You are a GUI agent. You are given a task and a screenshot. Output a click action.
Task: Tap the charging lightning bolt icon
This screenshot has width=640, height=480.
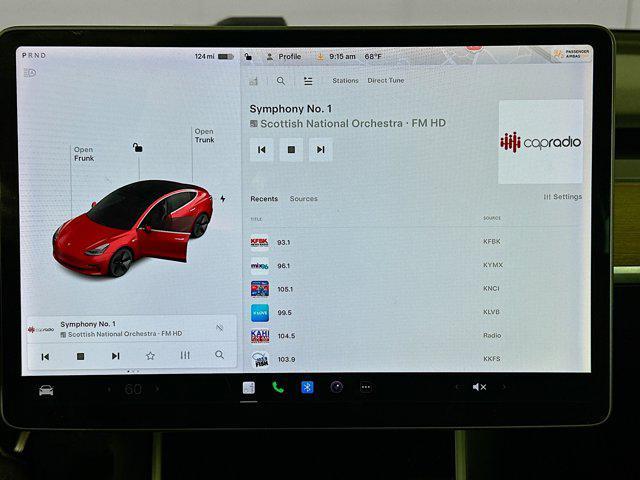click(x=222, y=198)
